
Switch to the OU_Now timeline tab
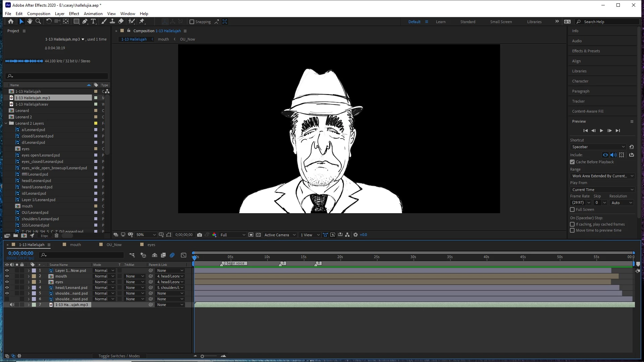coord(114,245)
